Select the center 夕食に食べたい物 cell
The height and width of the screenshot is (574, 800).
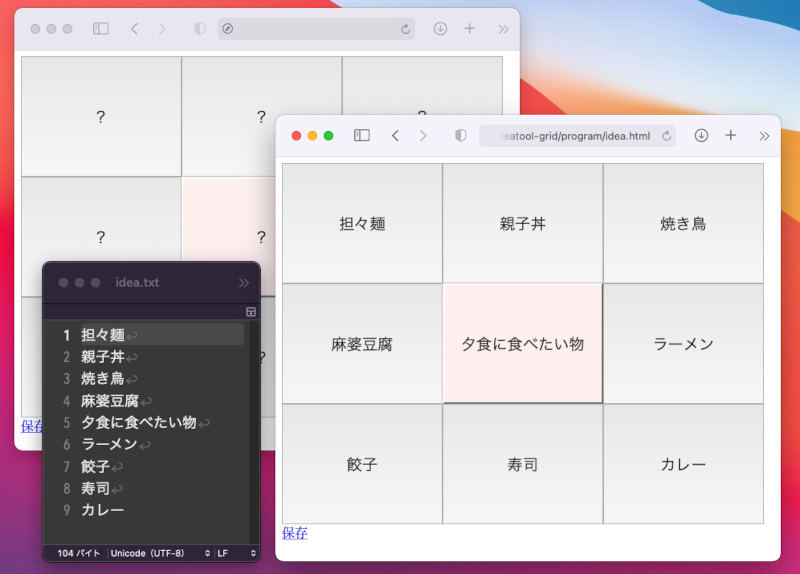523,344
